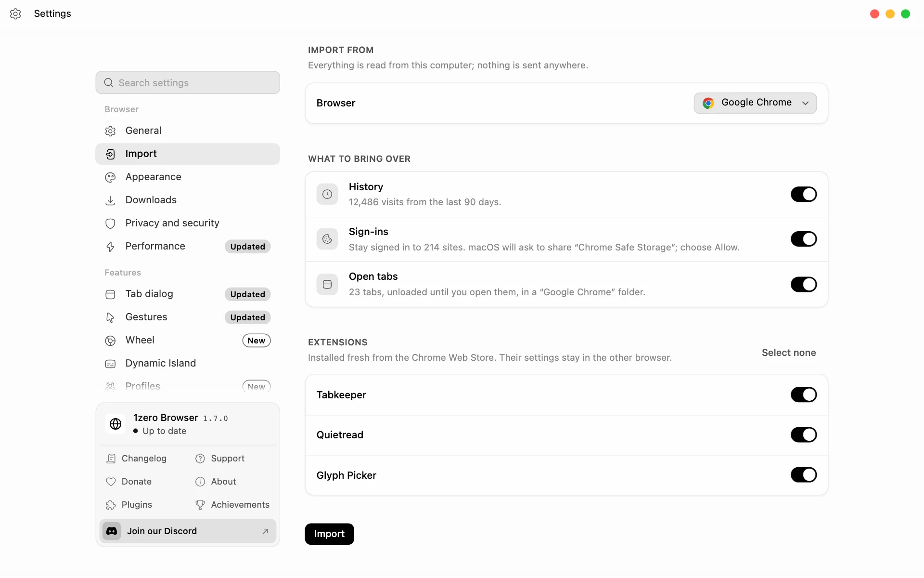Click the arrow icon on Join our Discord
Screen dimensions: 924x578
[265, 531]
